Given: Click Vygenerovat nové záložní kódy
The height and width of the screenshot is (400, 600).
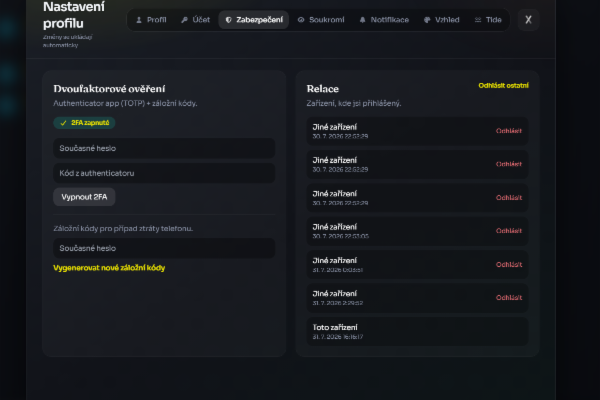Looking at the screenshot, I should click(109, 268).
